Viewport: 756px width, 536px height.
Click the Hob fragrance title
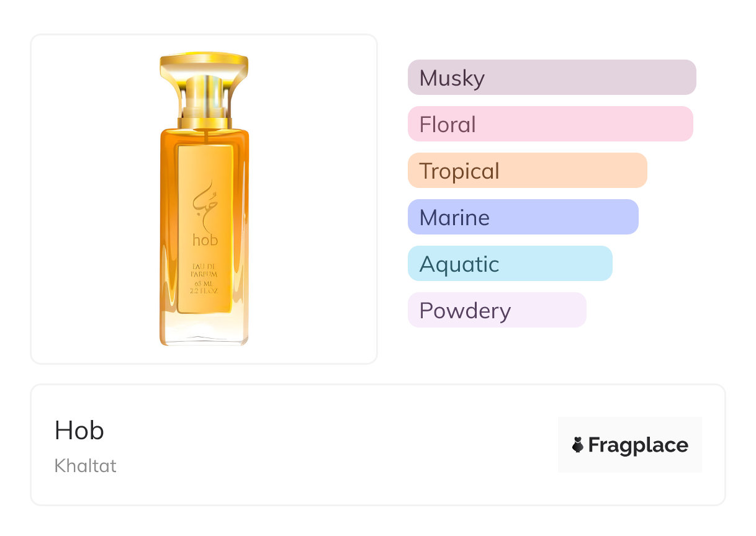[79, 431]
